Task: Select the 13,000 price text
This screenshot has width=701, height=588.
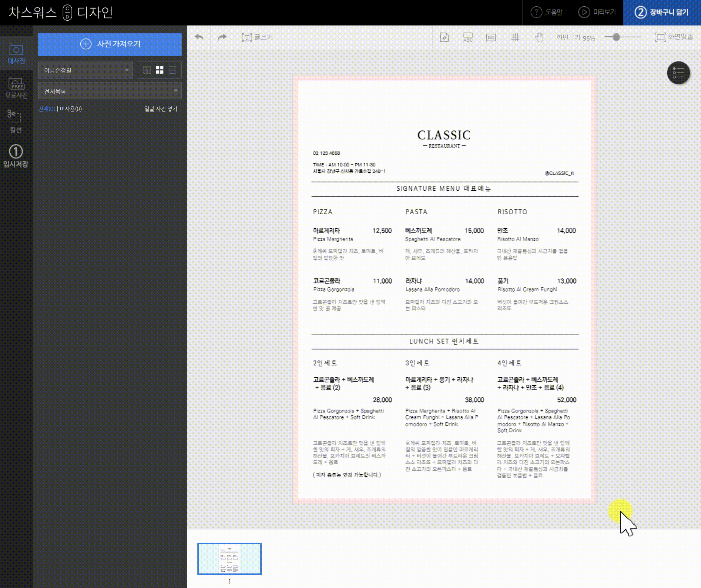Action: tap(567, 281)
